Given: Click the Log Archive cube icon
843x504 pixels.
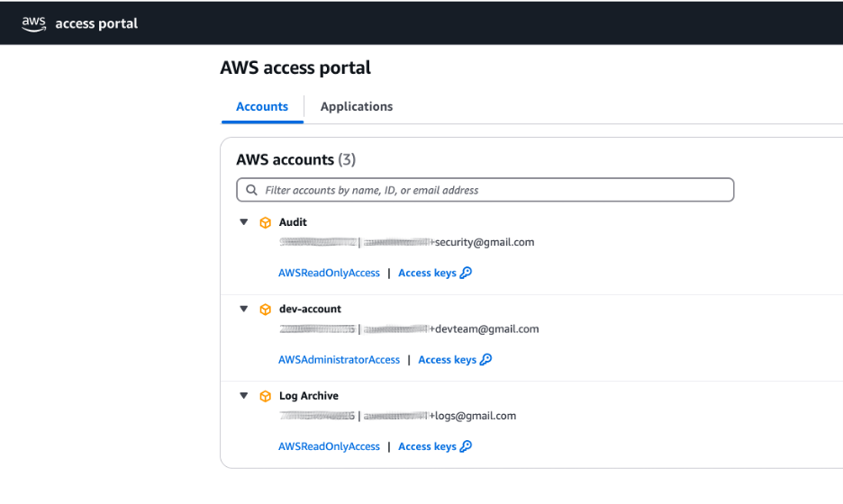Looking at the screenshot, I should (265, 397).
